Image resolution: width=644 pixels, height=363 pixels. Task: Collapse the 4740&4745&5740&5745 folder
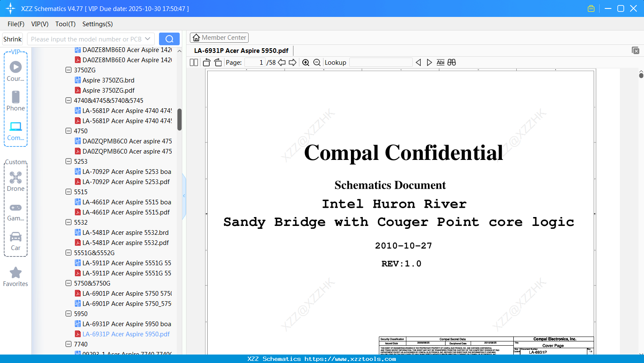[69, 100]
